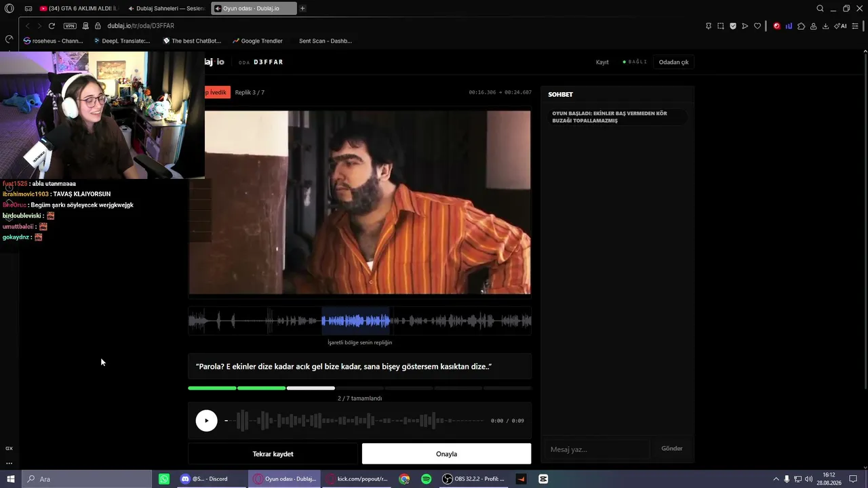Click the Replik 3 / 7 label
The height and width of the screenshot is (488, 868).
[250, 92]
